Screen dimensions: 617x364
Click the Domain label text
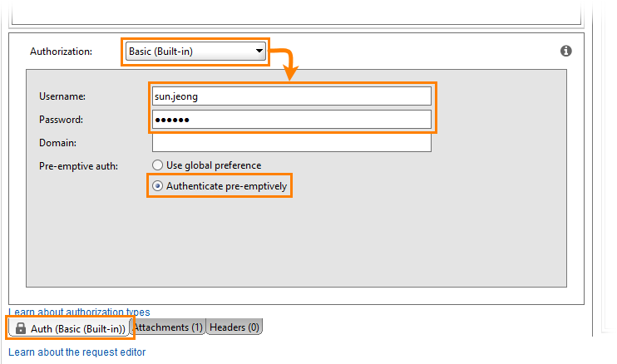click(x=58, y=143)
